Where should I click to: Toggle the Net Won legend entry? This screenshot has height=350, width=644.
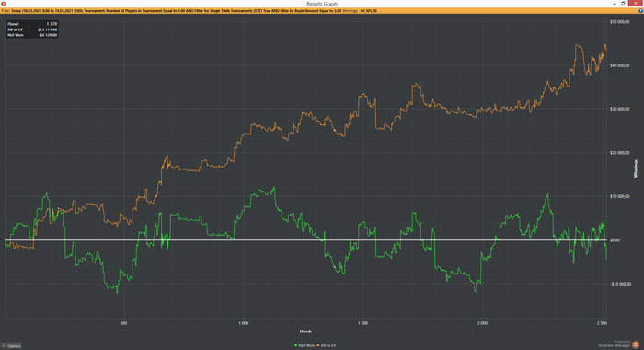tap(305, 345)
